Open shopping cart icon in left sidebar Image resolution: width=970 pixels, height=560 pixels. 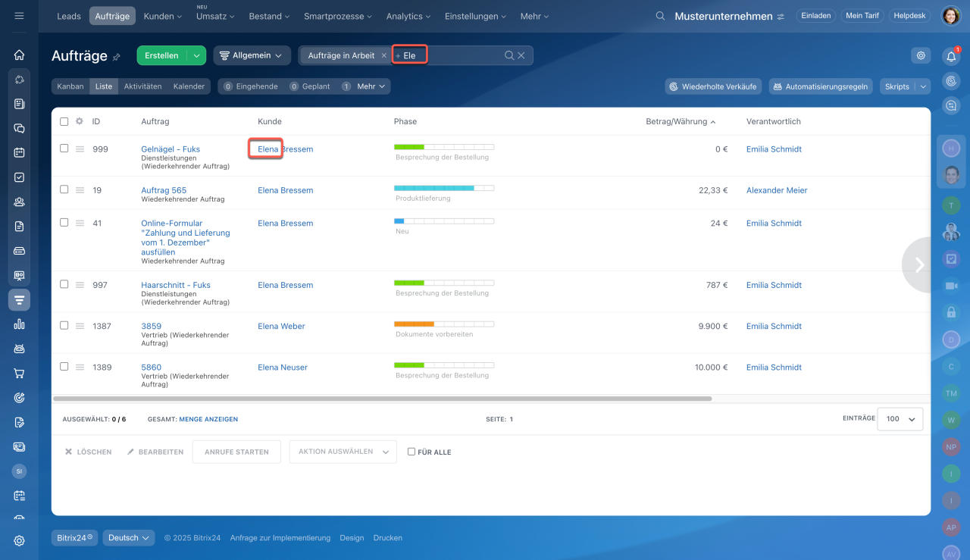click(x=19, y=373)
